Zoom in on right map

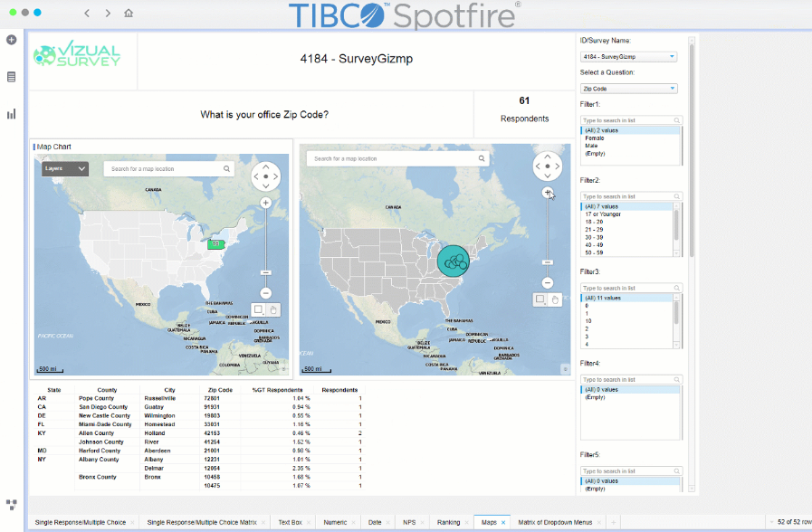548,193
